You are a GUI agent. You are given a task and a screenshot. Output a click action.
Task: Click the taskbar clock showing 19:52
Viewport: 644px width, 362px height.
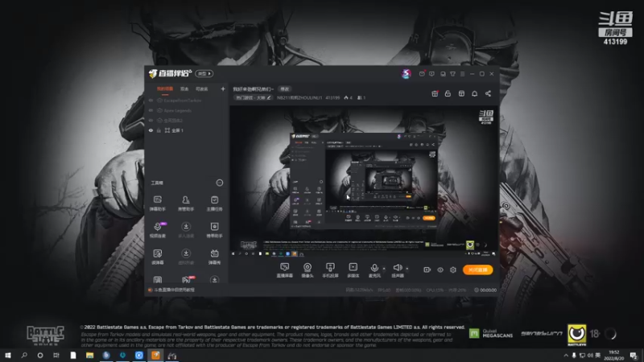pyautogui.click(x=613, y=356)
